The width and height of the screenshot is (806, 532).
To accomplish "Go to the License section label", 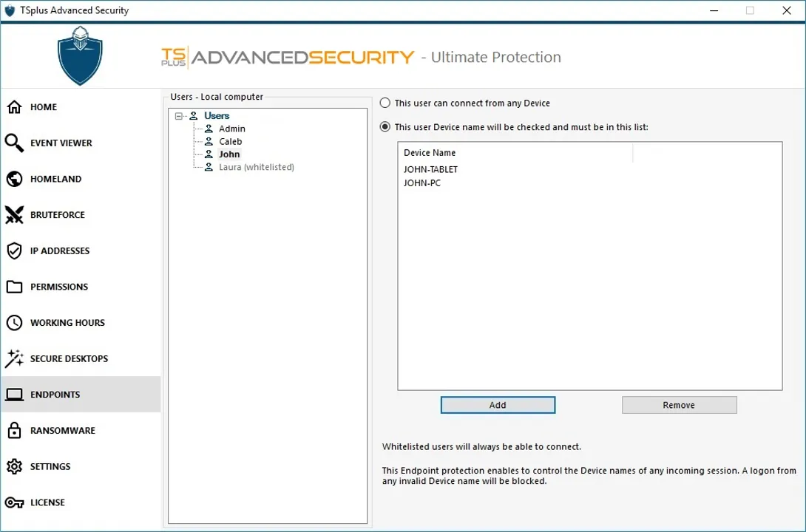I will pos(47,502).
